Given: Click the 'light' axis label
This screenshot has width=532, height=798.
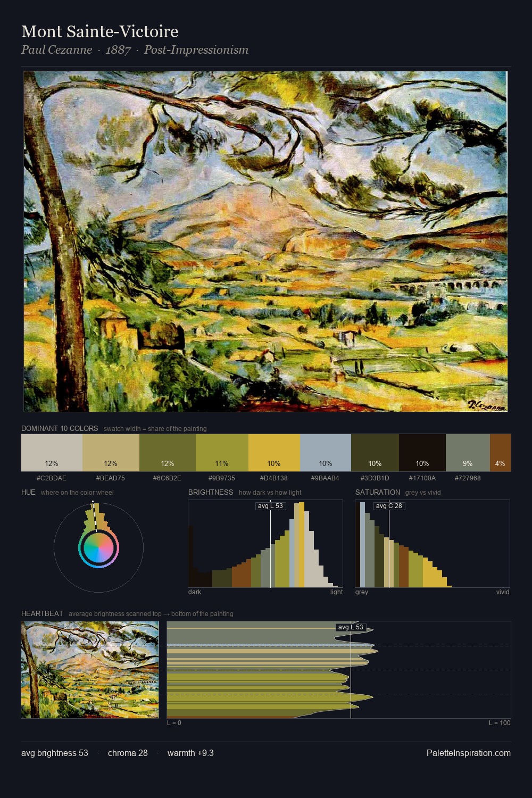Looking at the screenshot, I should [336, 592].
